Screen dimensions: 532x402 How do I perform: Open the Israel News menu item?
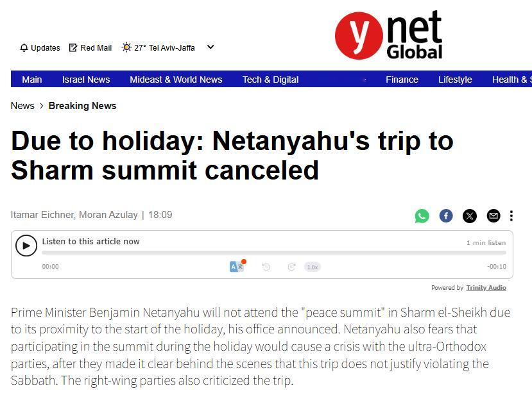(x=86, y=80)
